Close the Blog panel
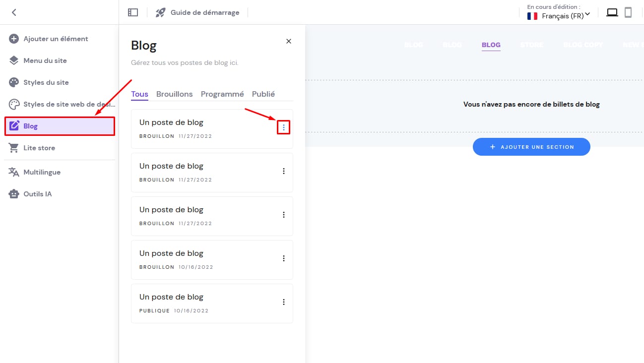The image size is (644, 363). pyautogui.click(x=289, y=41)
